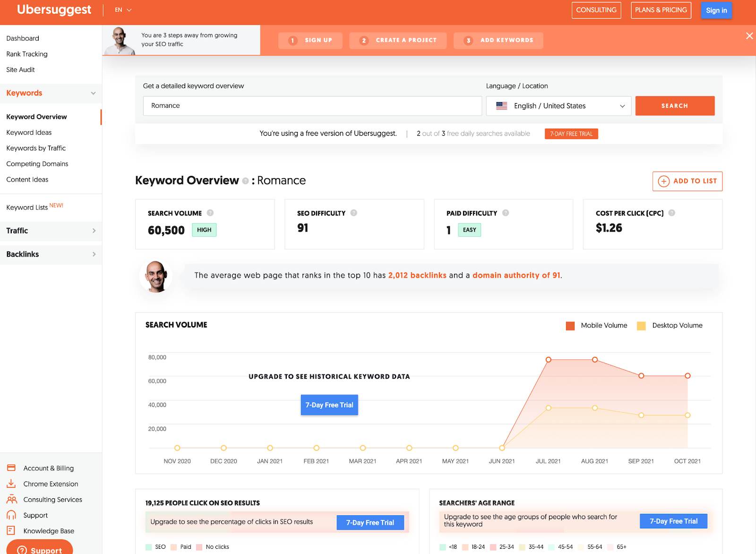Viewport: 756px width, 554px height.
Task: Click the United States flag icon
Action: click(x=502, y=106)
